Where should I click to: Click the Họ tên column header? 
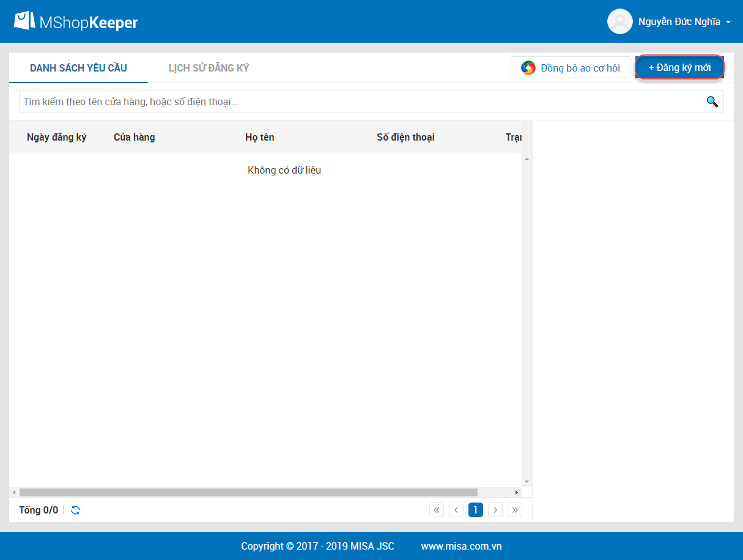[x=259, y=137]
